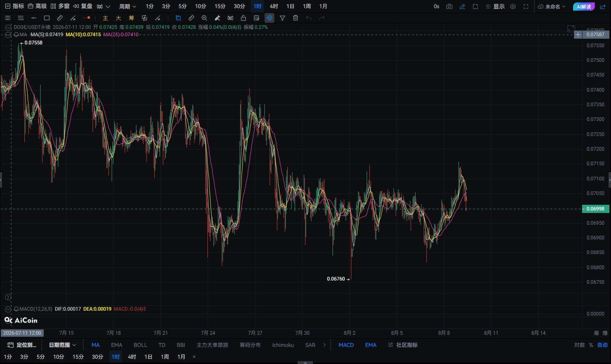Viewport: 611px width, 364px height.
Task: Click the undo arrow
Action: pyautogui.click(x=309, y=18)
